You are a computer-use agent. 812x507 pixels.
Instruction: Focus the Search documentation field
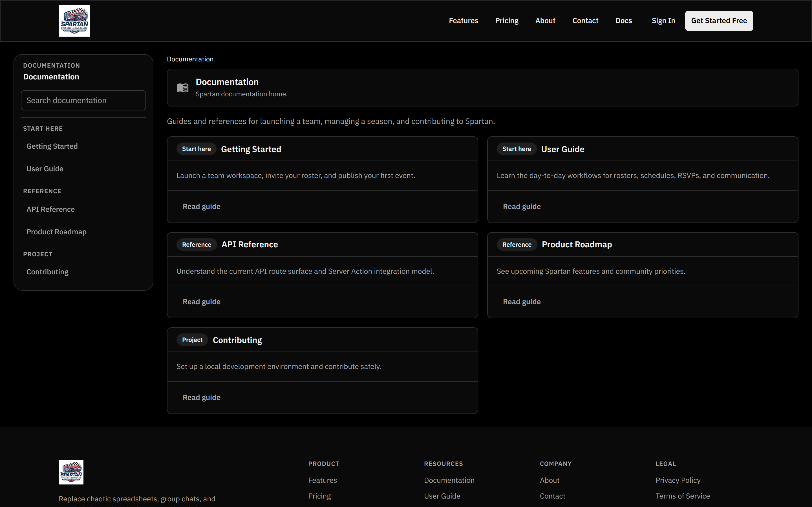point(83,100)
